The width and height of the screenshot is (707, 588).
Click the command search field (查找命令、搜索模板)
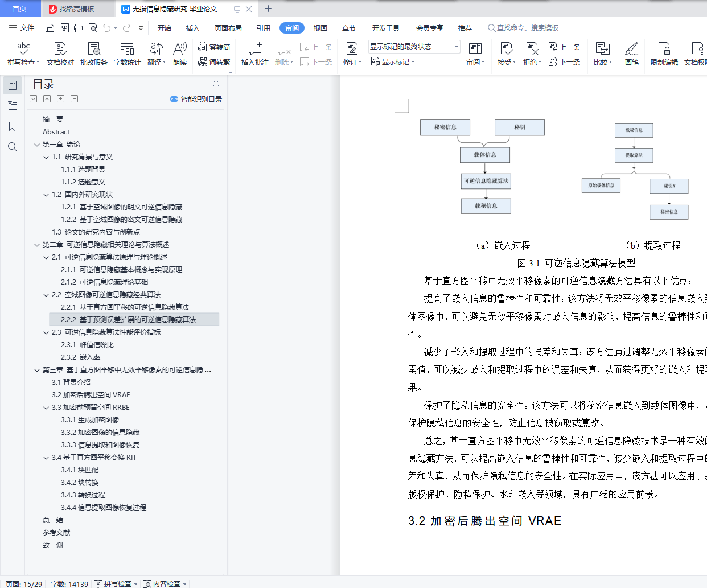coord(524,28)
